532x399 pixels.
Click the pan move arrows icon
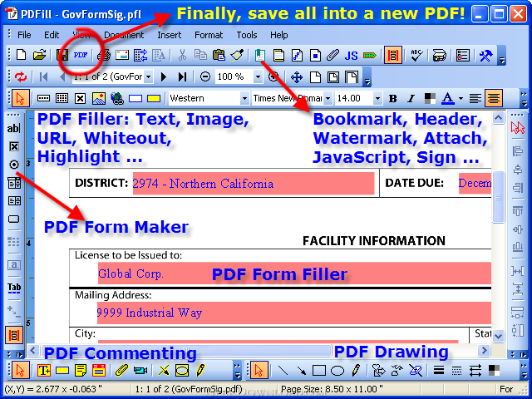(297, 77)
